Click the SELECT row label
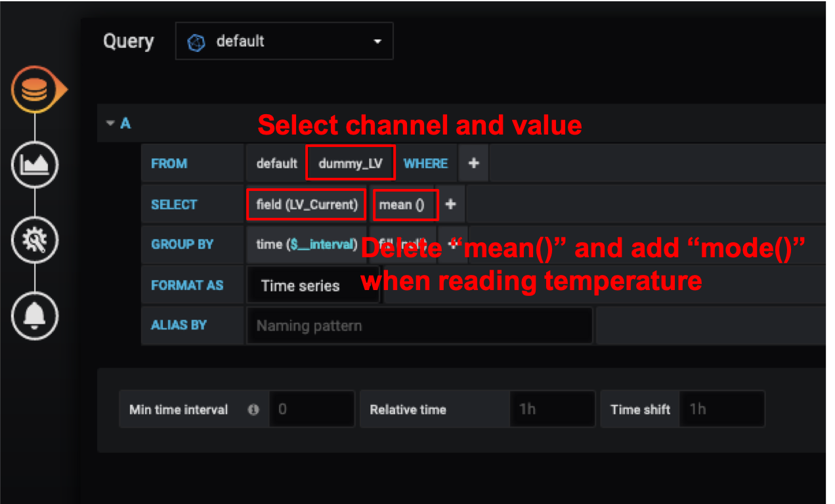Viewport: 835px width, 504px height. point(174,205)
